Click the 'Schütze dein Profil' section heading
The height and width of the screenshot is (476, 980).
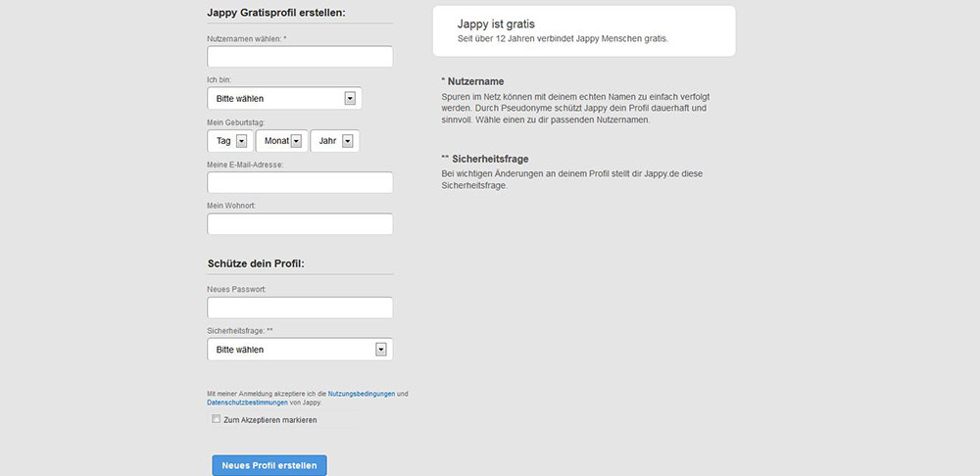click(x=256, y=263)
